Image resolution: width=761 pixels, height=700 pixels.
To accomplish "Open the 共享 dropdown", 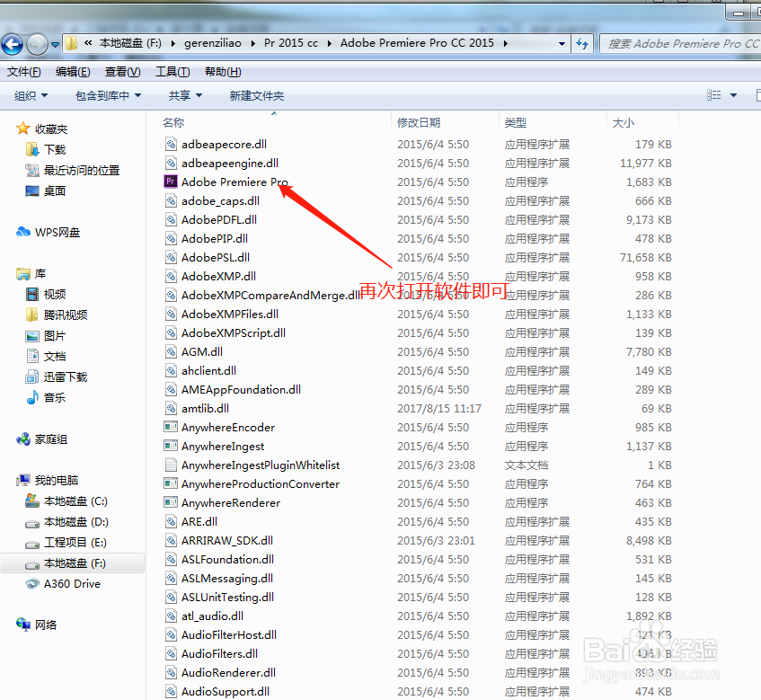I will (185, 95).
